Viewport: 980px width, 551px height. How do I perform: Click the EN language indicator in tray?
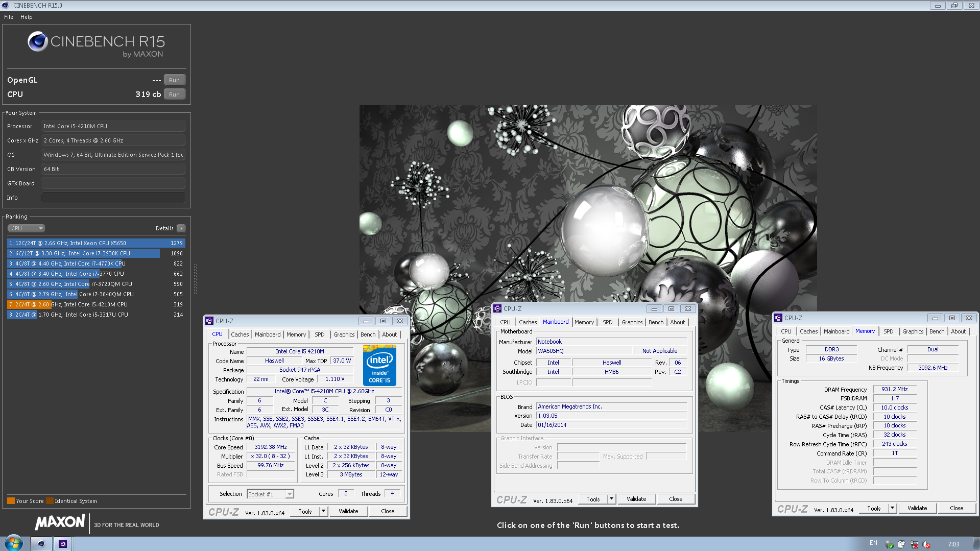coord(873,543)
